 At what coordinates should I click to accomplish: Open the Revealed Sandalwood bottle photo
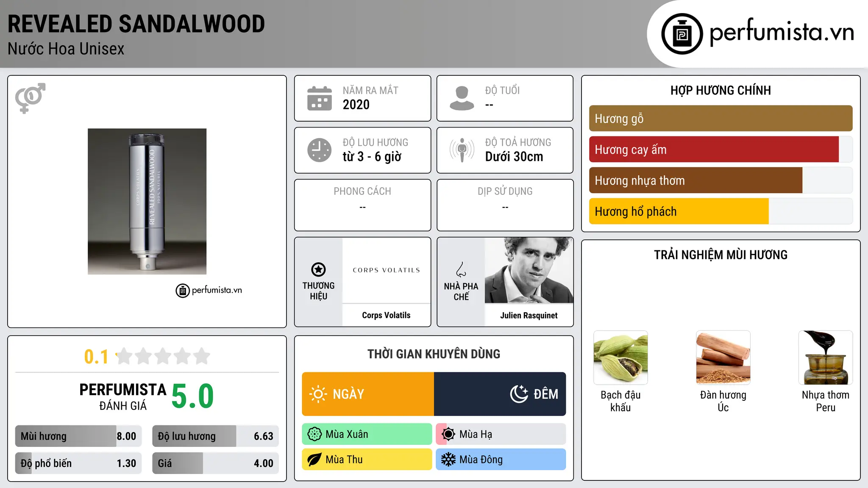(147, 202)
